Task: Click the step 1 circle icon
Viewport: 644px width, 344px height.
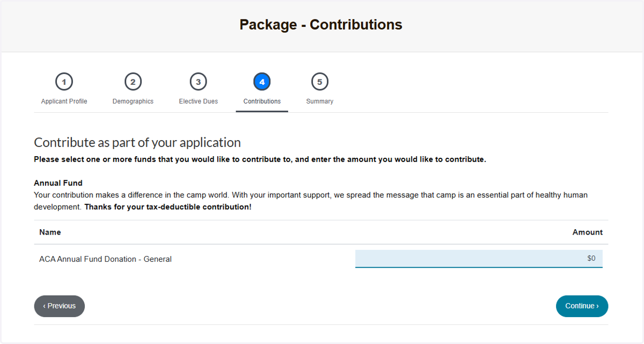Action: pyautogui.click(x=64, y=82)
